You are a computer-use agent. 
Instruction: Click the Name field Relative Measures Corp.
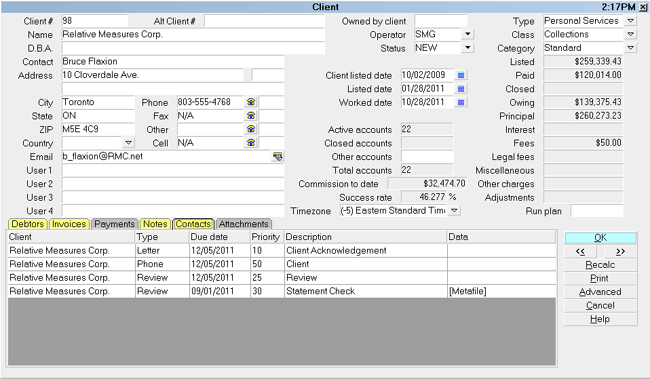coord(193,34)
